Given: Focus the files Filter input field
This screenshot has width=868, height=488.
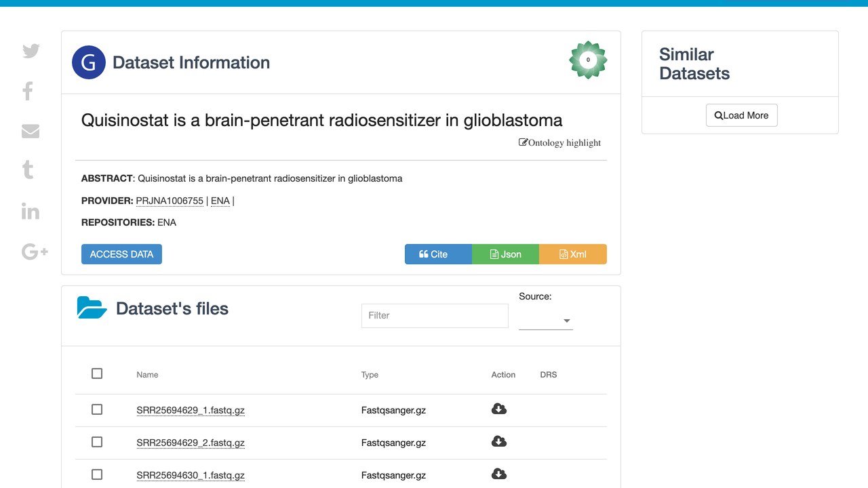Looking at the screenshot, I should click(x=435, y=316).
